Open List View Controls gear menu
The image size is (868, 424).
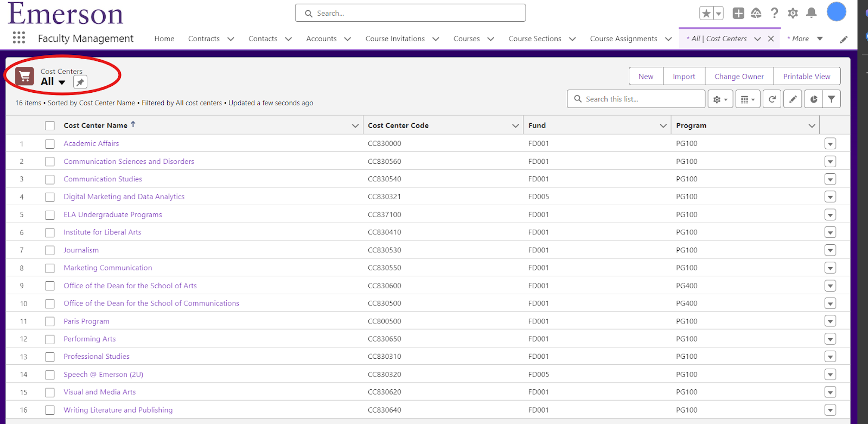[720, 99]
